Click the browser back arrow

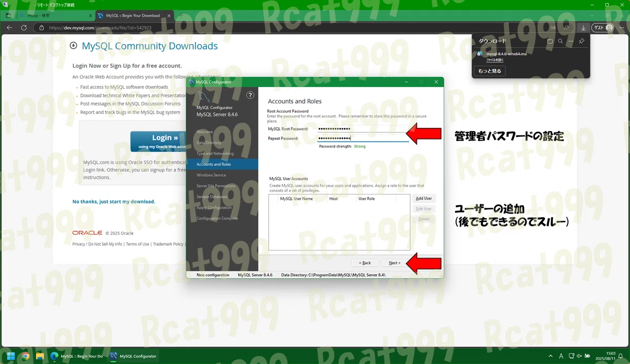tap(9, 28)
